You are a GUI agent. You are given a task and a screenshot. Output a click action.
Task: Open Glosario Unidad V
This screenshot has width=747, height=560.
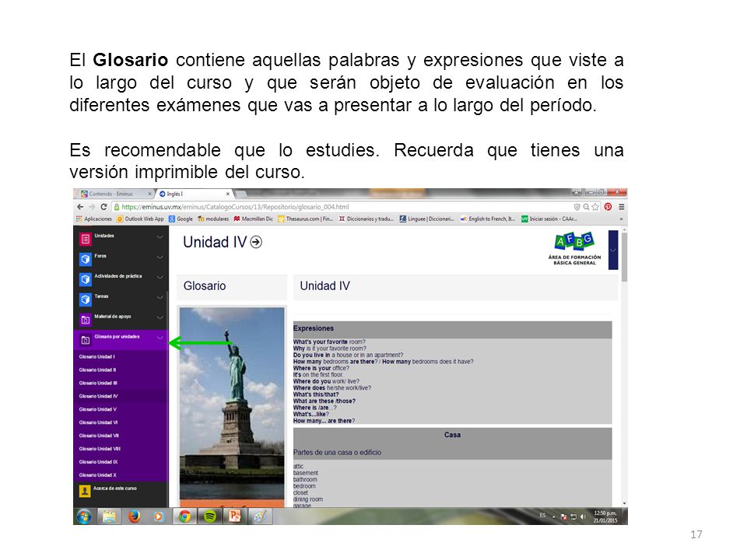point(98,410)
